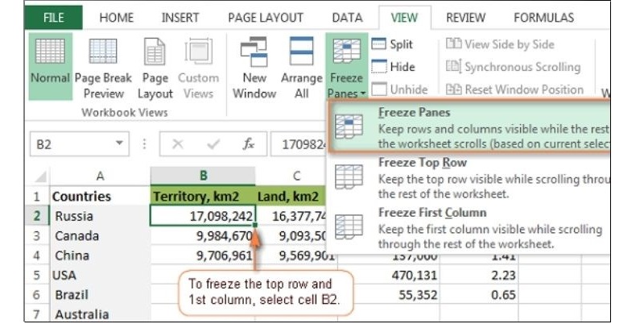The height and width of the screenshot is (324, 644).
Task: Click the Insert Function fx icon
Action: point(249,144)
